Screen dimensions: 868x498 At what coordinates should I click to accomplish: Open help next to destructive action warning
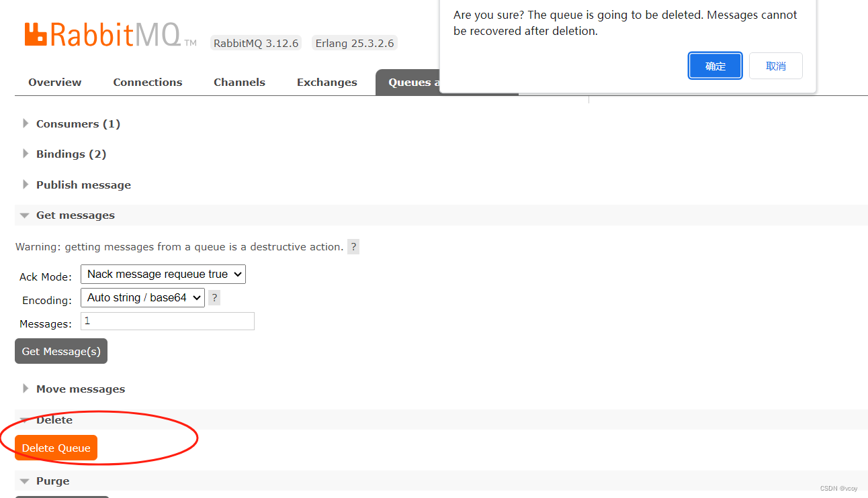pyautogui.click(x=353, y=246)
